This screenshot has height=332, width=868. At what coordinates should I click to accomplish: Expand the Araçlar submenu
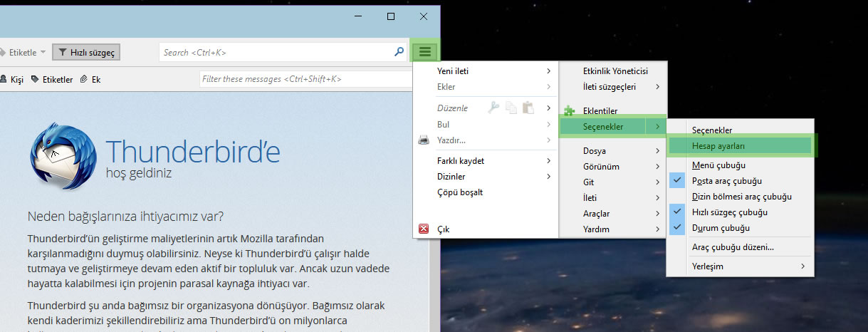pyautogui.click(x=613, y=214)
